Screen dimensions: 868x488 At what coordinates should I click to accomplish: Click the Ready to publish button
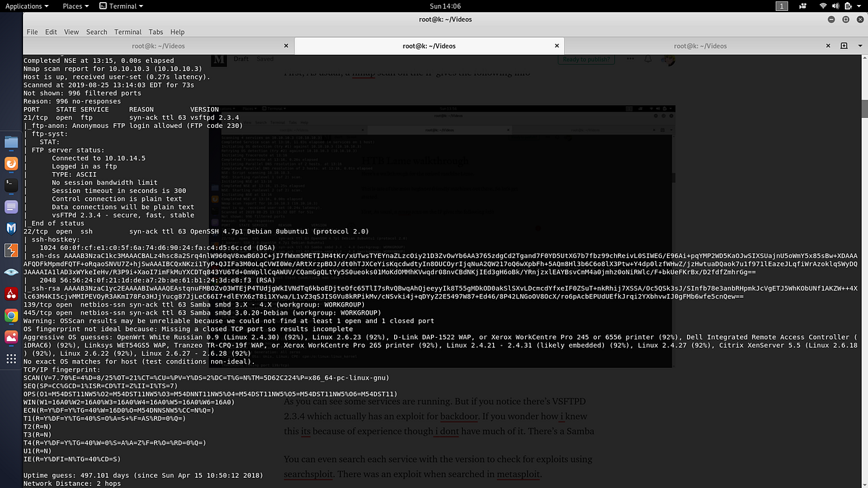pos(587,59)
